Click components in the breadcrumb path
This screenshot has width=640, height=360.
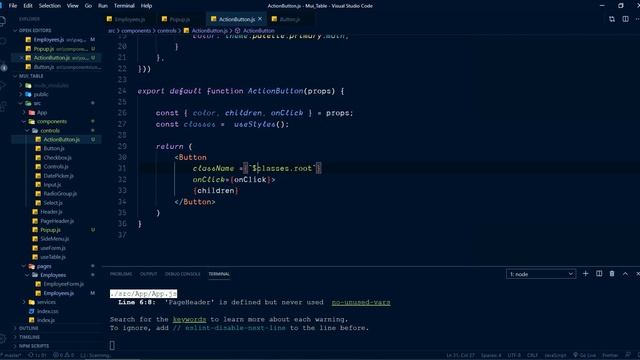pos(136,31)
